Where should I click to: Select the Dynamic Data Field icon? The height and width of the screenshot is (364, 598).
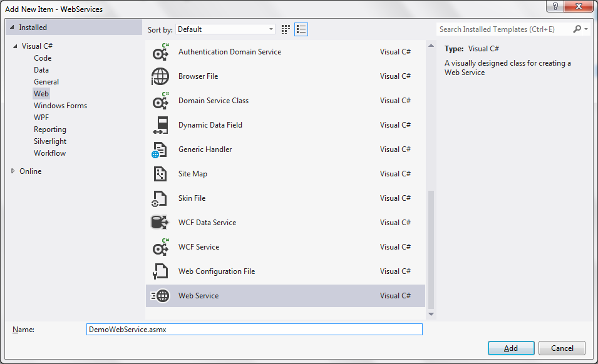coord(161,125)
